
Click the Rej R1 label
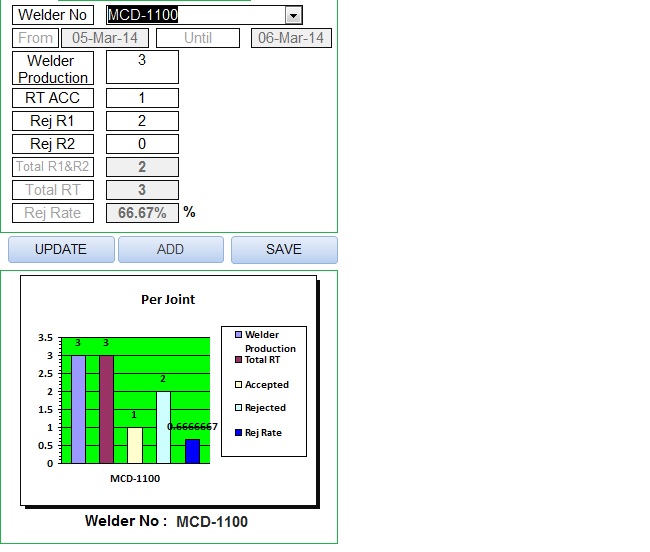[x=53, y=121]
